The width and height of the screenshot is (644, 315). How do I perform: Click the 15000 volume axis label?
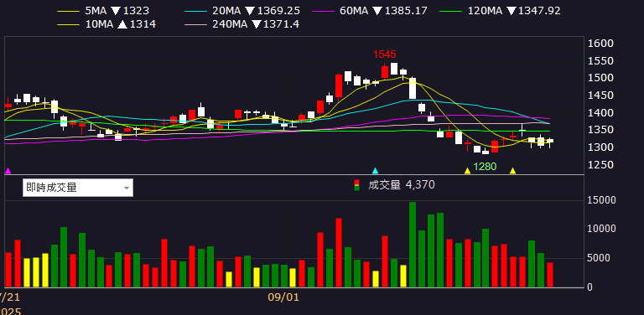tap(601, 200)
